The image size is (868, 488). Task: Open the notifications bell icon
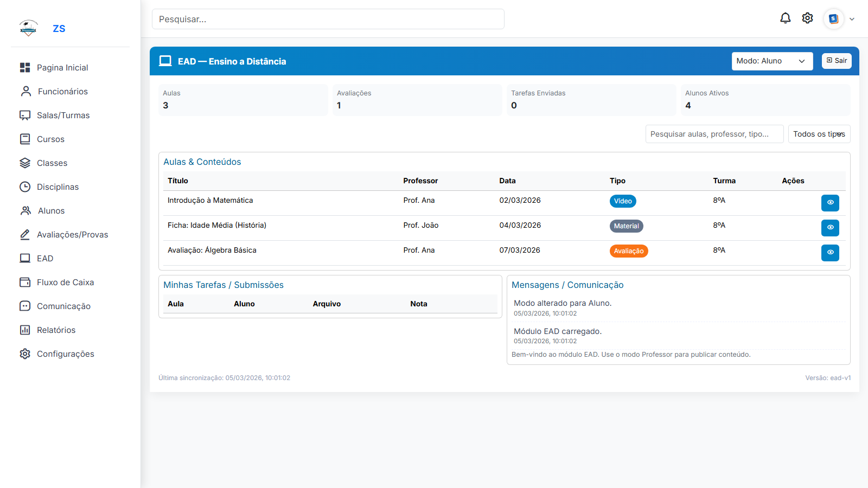[x=785, y=18]
